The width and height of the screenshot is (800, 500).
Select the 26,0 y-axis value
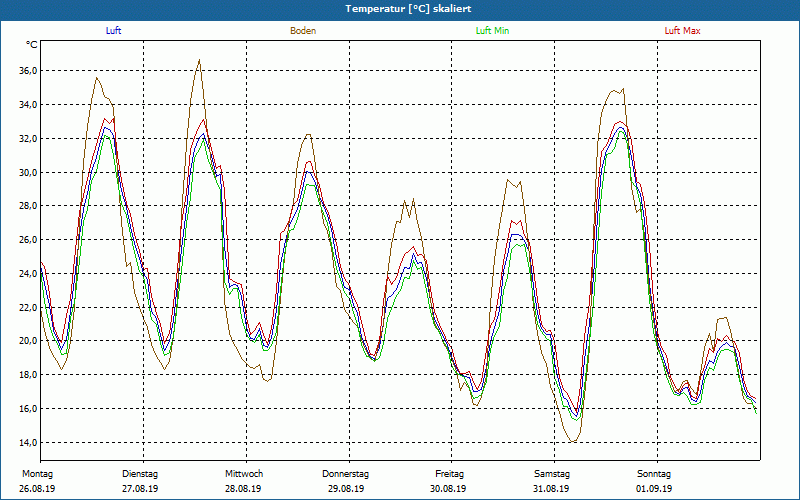[29, 239]
